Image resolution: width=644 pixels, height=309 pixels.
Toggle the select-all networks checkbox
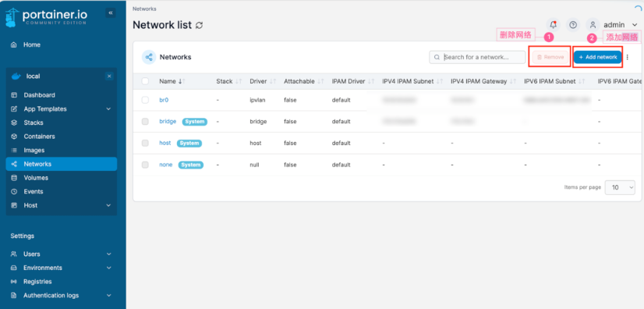click(145, 81)
